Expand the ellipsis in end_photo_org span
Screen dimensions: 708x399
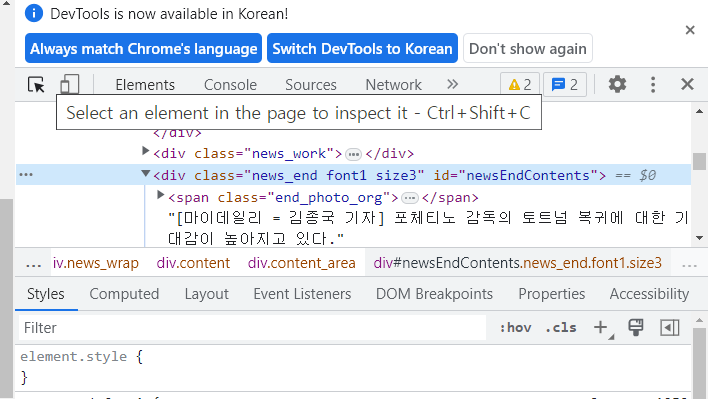tap(410, 198)
